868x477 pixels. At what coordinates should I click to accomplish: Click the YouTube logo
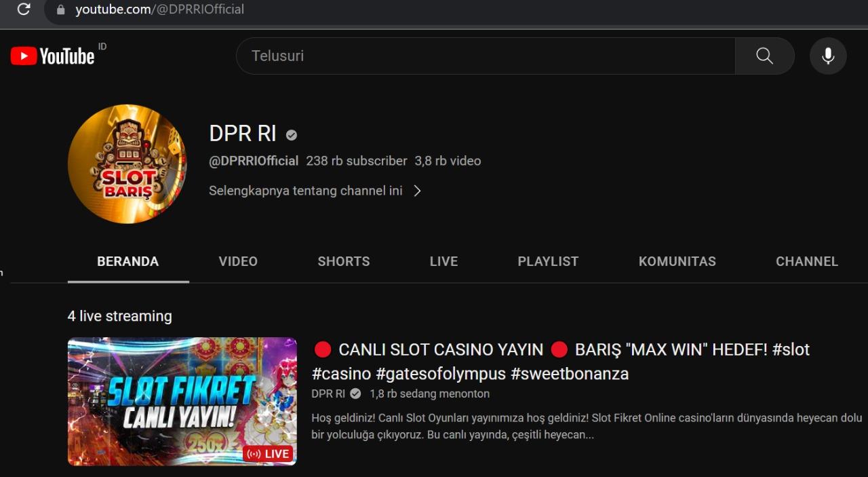(52, 56)
